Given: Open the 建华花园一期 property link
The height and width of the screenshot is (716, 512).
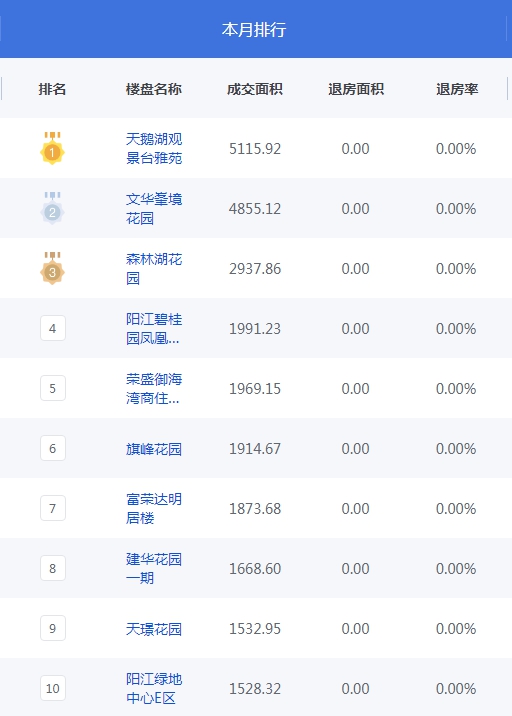Looking at the screenshot, I should 154,569.
